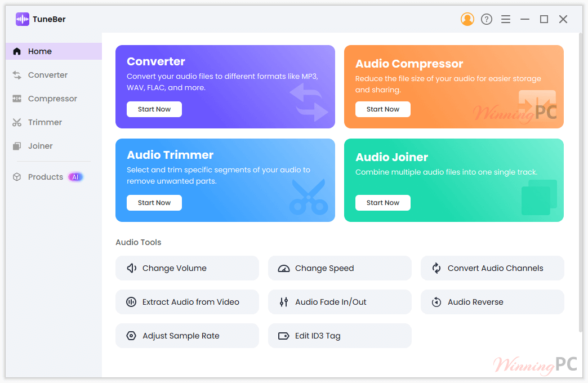The width and height of the screenshot is (588, 383).
Task: Start Now on the Converter card
Action: pos(154,109)
